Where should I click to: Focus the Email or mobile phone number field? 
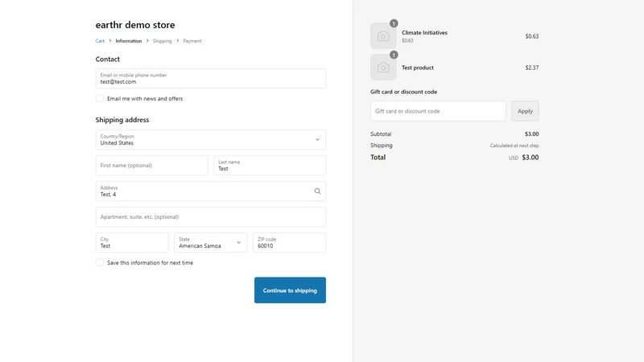(x=211, y=78)
